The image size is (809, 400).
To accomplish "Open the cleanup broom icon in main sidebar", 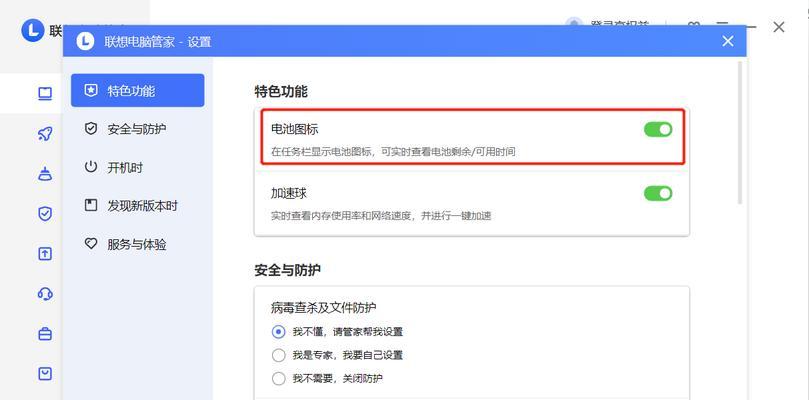I will click(45, 173).
